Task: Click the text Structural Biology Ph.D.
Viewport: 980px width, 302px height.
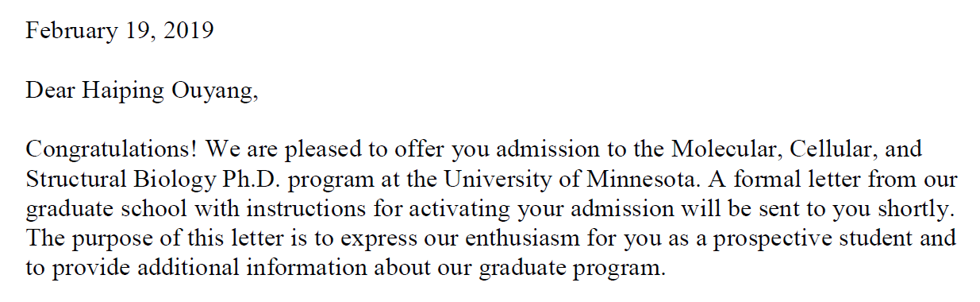Action: [x=154, y=180]
